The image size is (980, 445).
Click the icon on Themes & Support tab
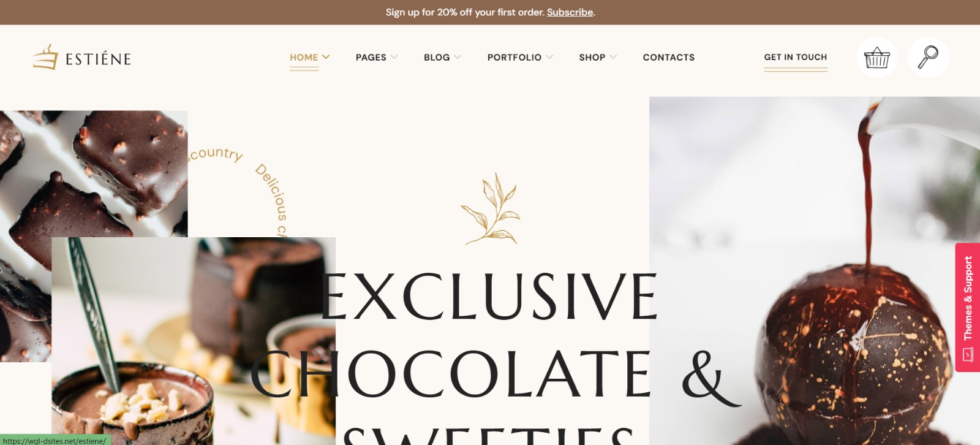(x=968, y=354)
